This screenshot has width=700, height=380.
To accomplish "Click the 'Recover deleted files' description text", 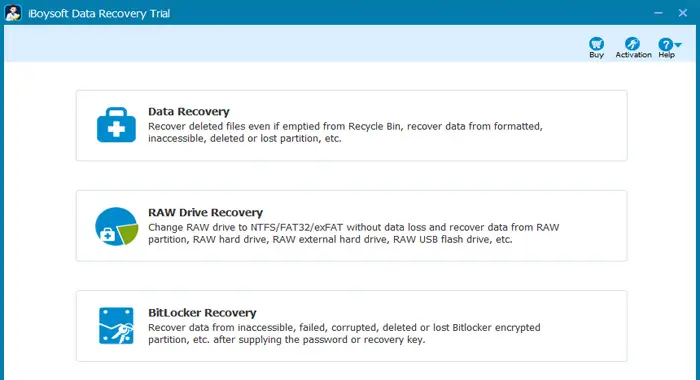I will click(345, 132).
